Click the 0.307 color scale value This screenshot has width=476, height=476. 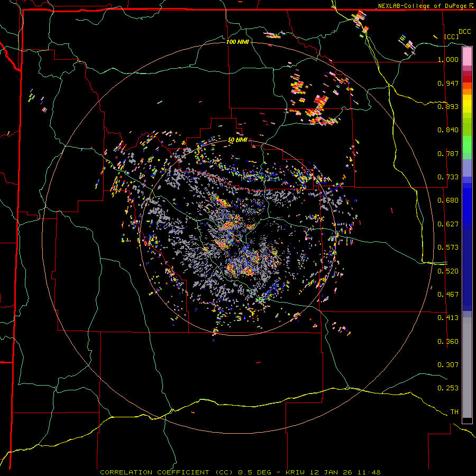pyautogui.click(x=448, y=365)
